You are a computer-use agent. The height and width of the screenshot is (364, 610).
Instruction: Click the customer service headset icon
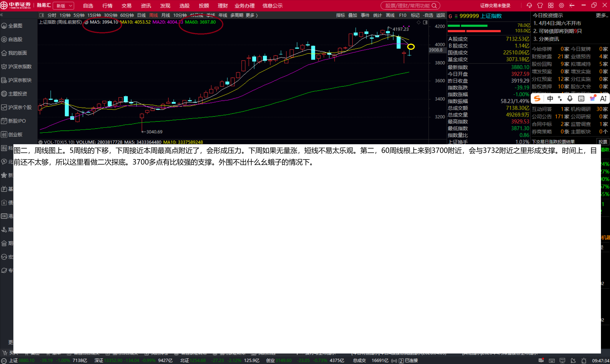click(529, 5)
